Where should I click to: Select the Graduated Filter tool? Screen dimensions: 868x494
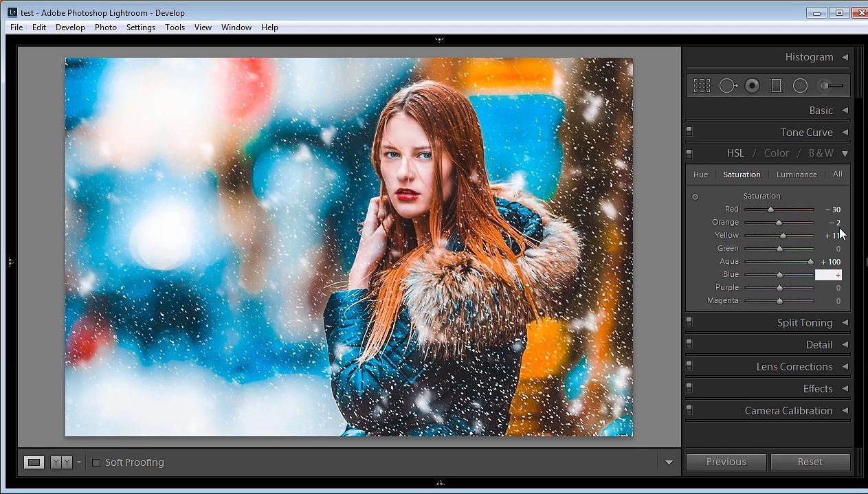click(x=776, y=86)
